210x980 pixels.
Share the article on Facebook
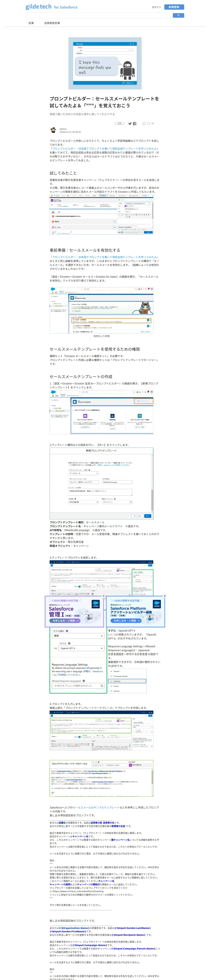point(135,124)
